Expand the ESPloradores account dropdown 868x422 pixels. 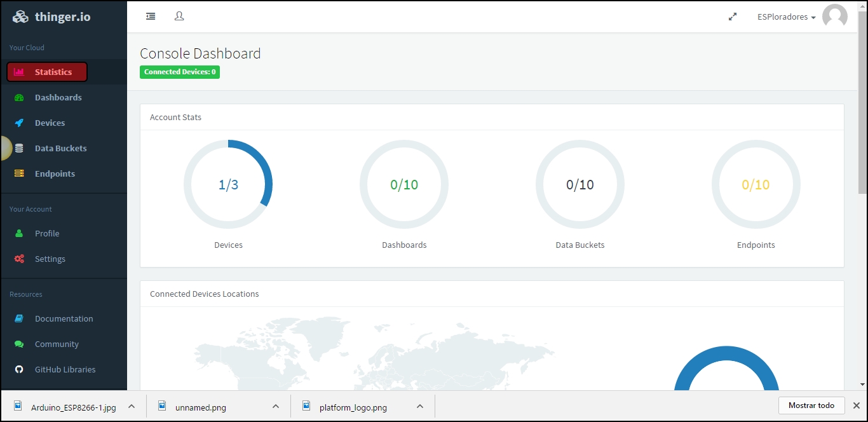(786, 17)
